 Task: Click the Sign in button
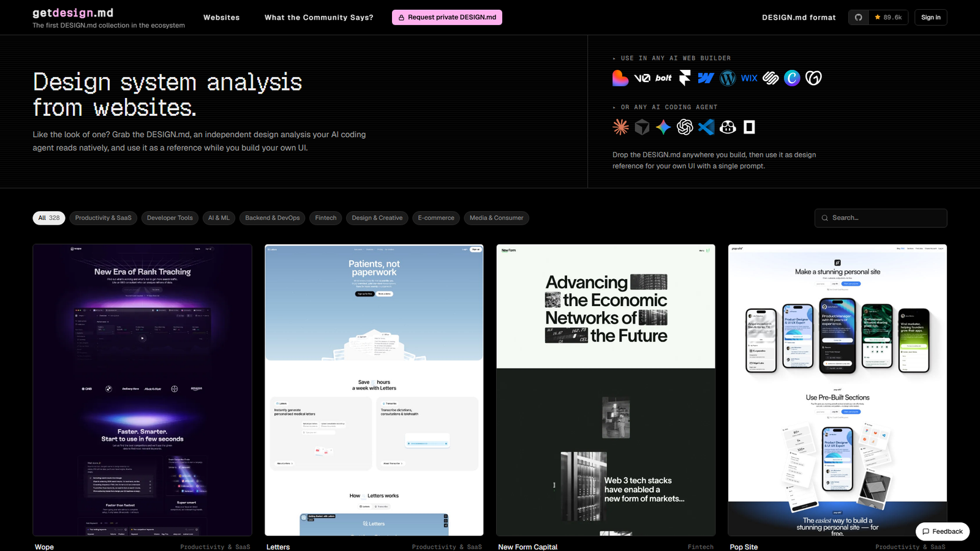point(930,17)
